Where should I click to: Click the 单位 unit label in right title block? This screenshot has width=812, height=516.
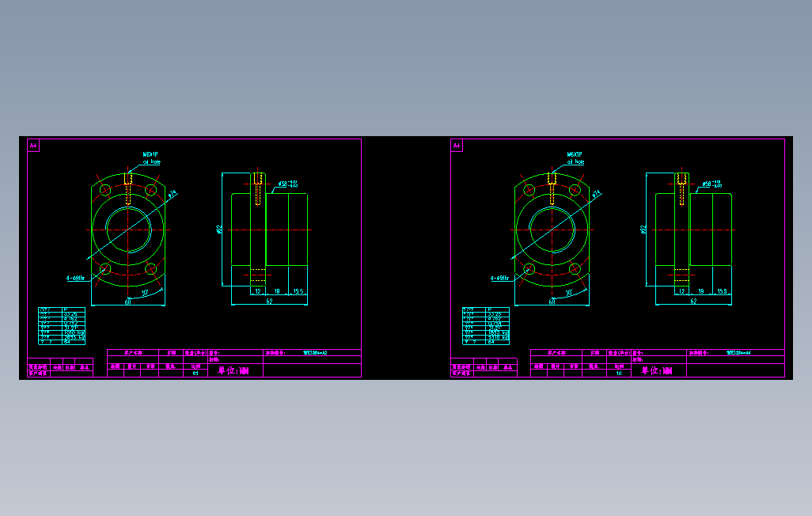657,370
